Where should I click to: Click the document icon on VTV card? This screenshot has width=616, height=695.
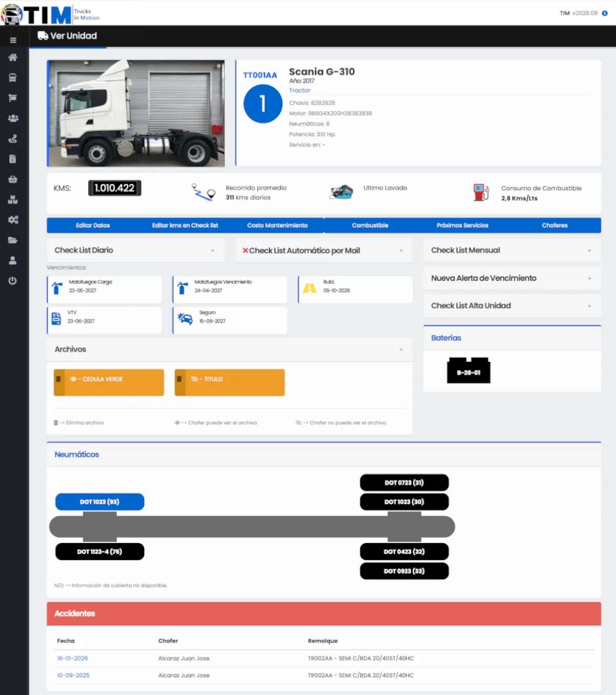pos(56,319)
